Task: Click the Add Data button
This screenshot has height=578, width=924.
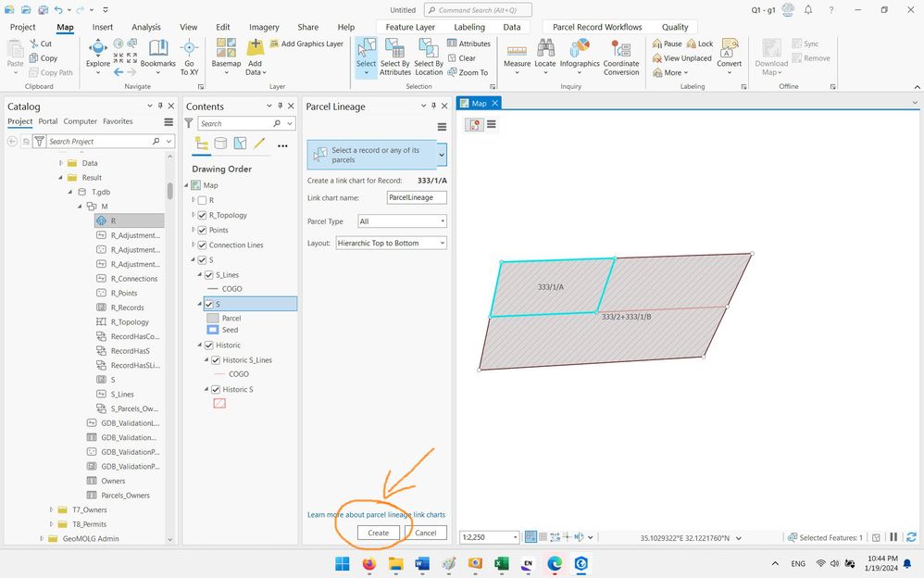Action: coord(256,57)
